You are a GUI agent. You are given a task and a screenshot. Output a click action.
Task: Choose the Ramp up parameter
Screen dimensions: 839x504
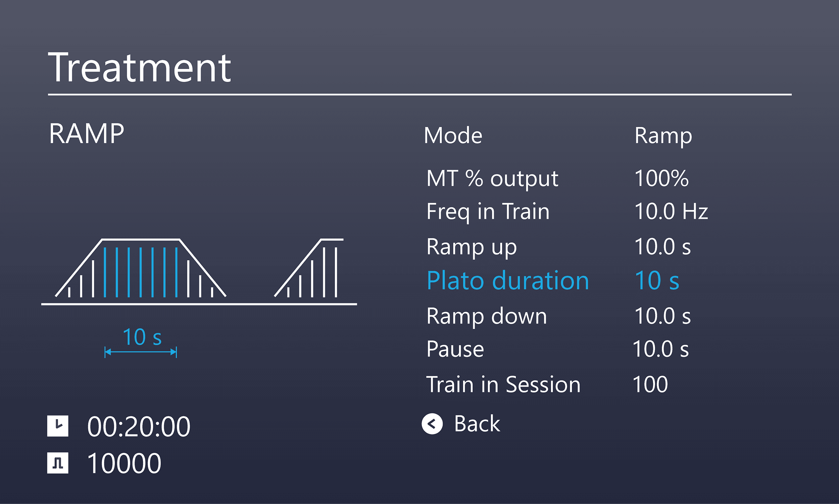(x=558, y=247)
